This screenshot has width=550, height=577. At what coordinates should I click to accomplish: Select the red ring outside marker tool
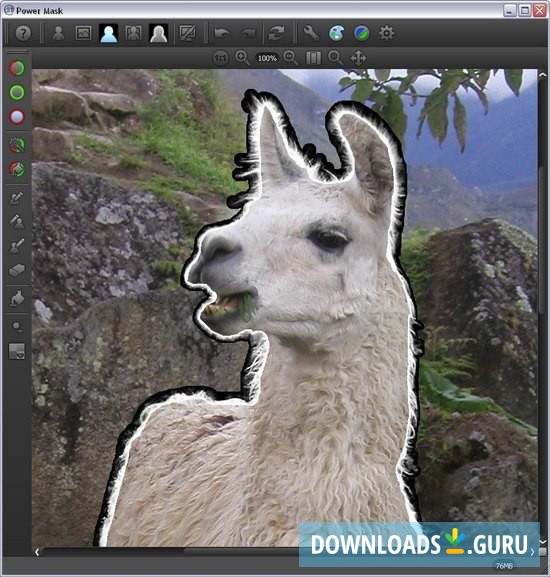coord(17,117)
